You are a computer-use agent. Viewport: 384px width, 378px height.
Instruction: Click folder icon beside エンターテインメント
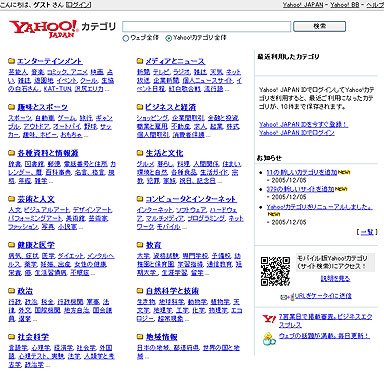[12, 61]
